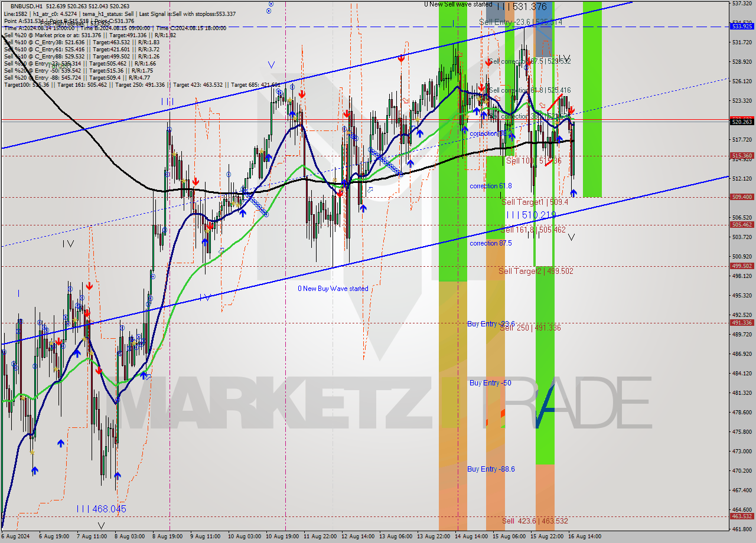Click the current price tag 520.263
The image size is (756, 543).
pos(742,122)
